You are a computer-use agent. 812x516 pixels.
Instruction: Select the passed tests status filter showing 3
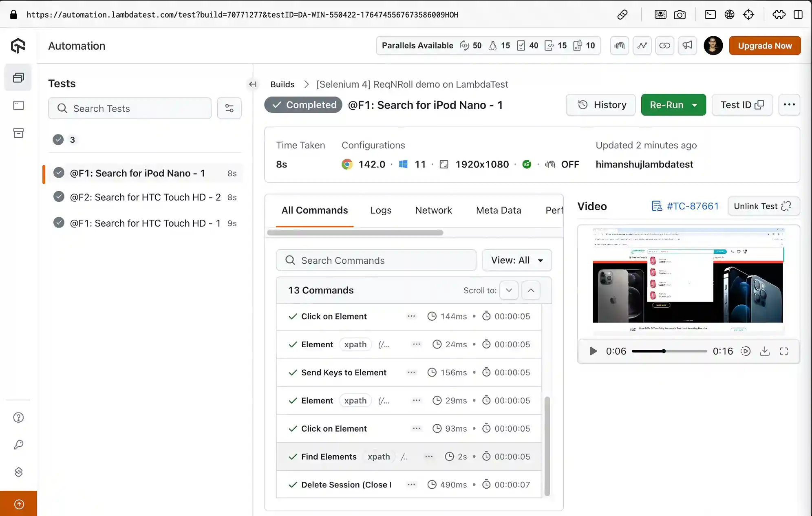click(x=64, y=140)
